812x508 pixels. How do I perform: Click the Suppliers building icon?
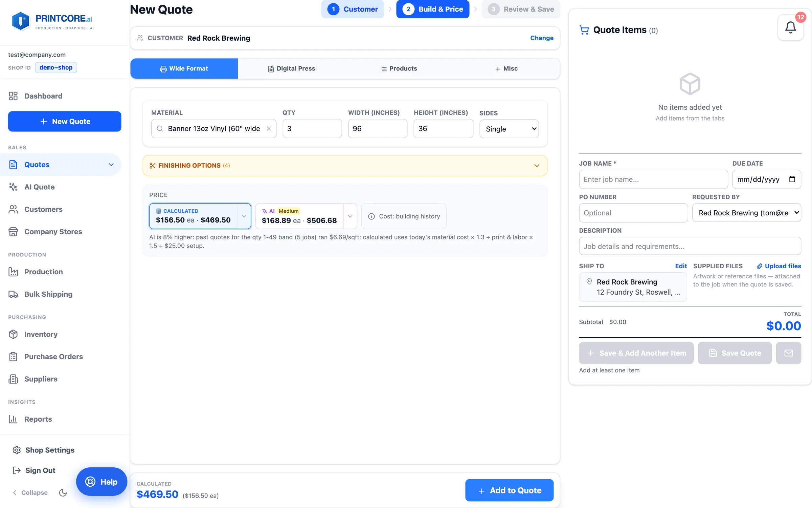(x=13, y=379)
